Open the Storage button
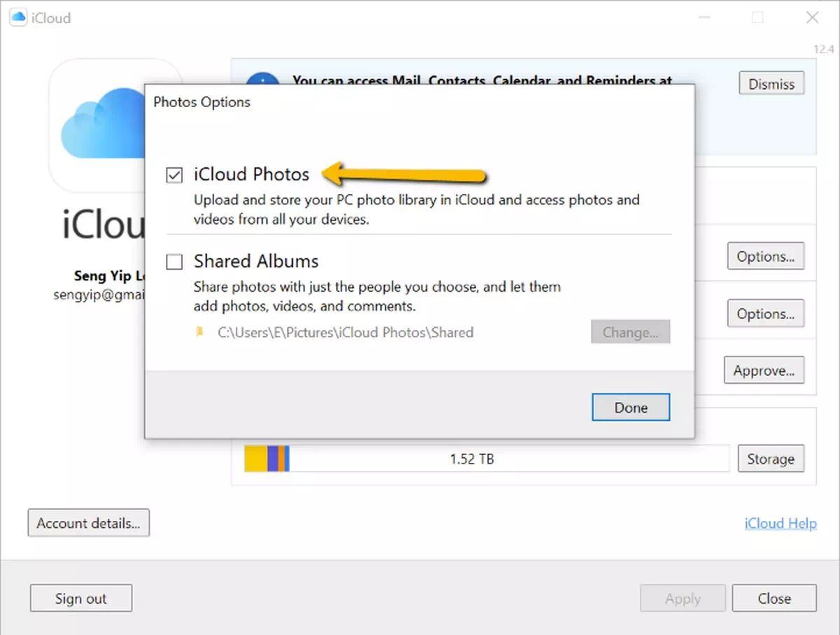840x635 pixels. 770,459
